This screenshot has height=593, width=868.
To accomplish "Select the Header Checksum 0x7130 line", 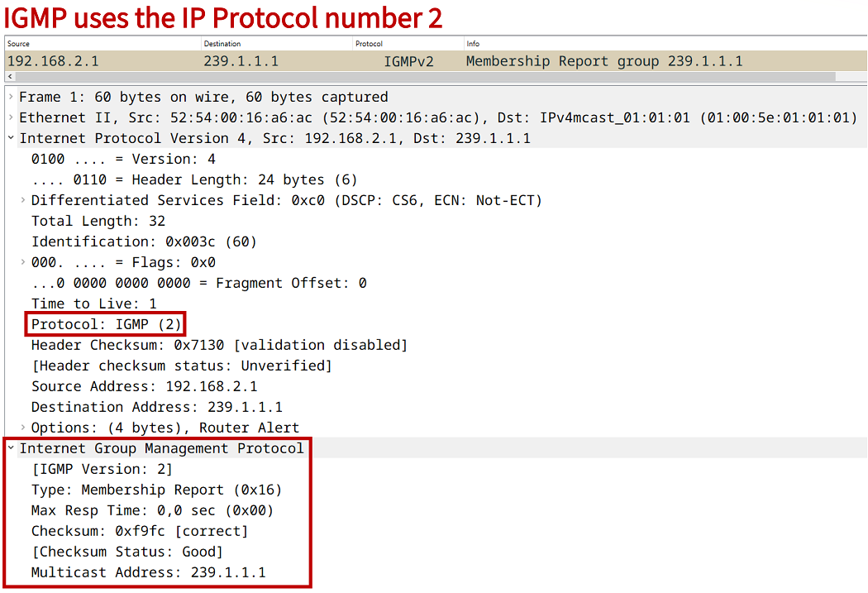I will [x=219, y=345].
